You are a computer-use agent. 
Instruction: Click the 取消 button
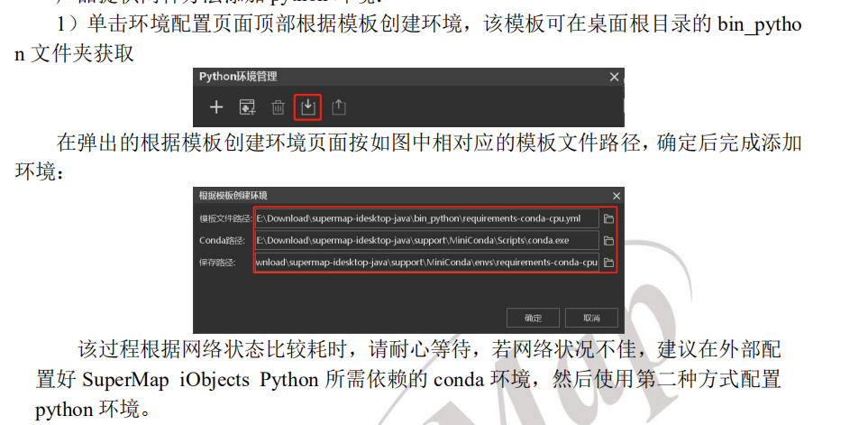[x=591, y=318]
